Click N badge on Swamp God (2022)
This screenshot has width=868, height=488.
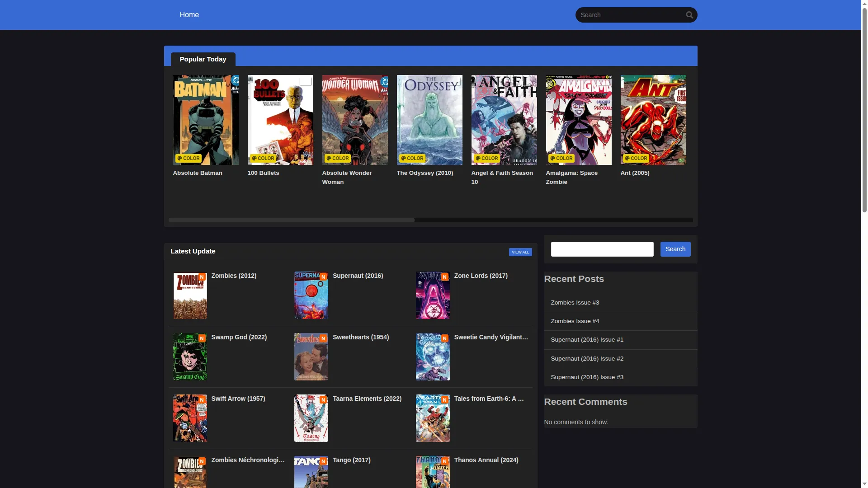pos(202,338)
